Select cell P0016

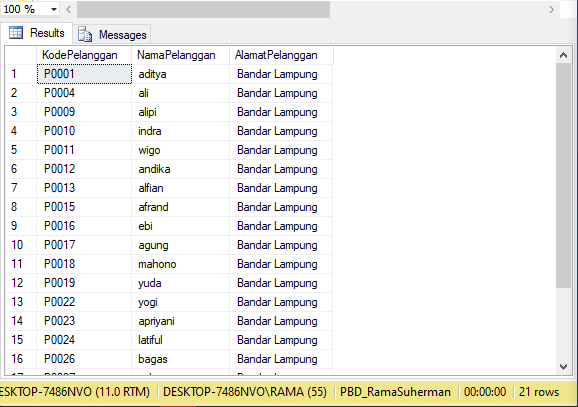coord(84,226)
